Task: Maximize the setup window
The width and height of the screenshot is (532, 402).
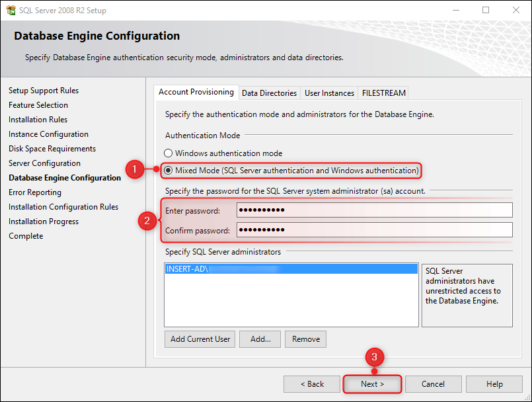Action: tap(486, 10)
